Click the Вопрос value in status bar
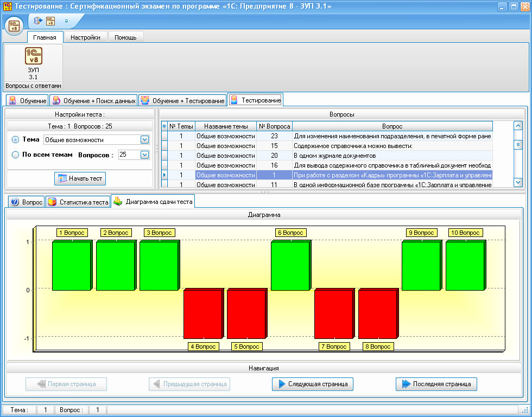532x417 pixels. pyautogui.click(x=98, y=410)
